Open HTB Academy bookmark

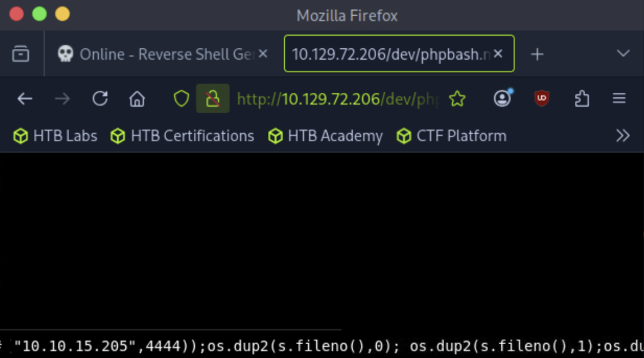click(325, 136)
